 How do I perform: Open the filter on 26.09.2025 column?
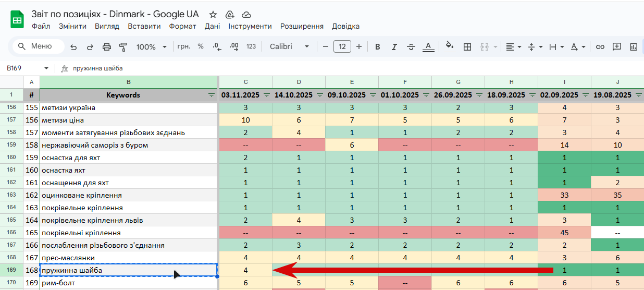(x=479, y=95)
